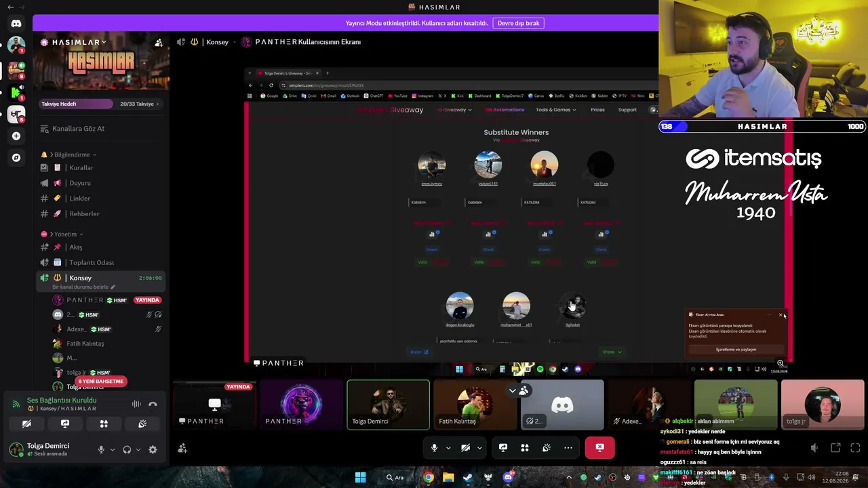Click the 8 YENİ BAHSETME mentions pill
The width and height of the screenshot is (868, 488).
101,382
